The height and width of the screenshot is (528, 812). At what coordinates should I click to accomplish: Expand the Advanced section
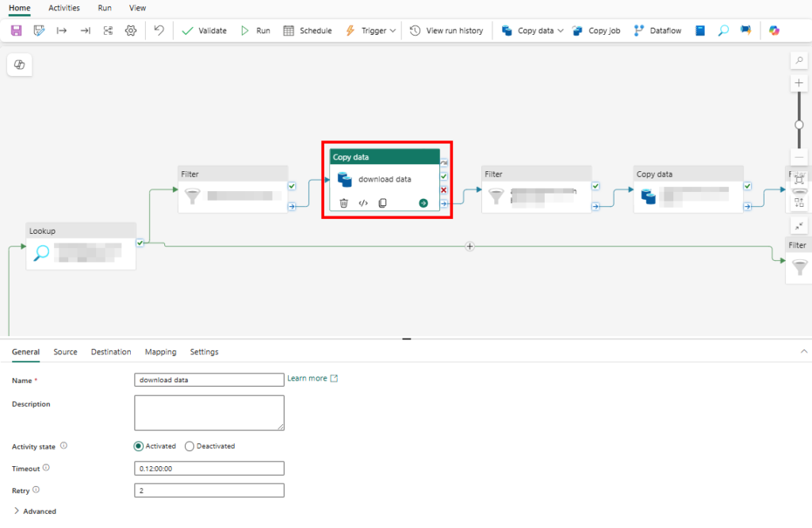35,511
